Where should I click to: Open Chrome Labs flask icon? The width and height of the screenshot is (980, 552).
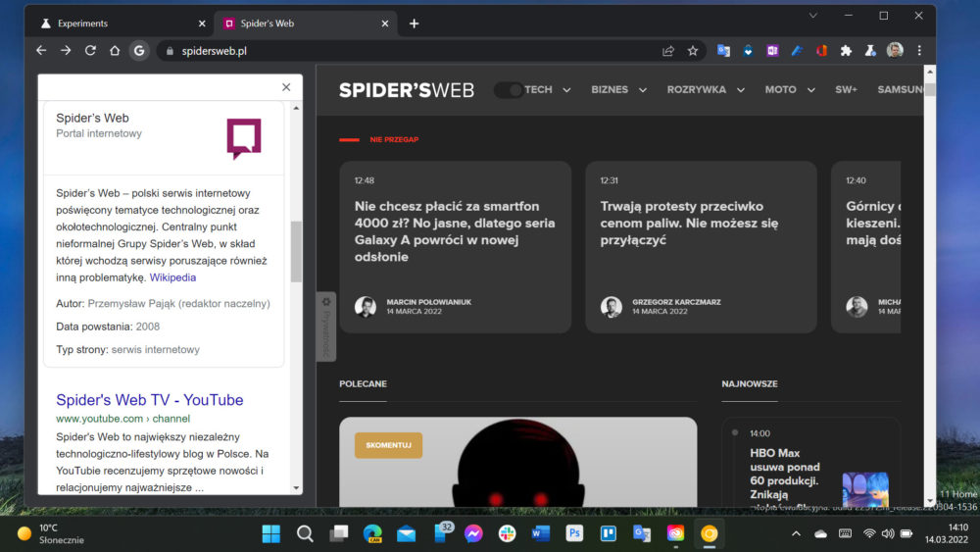pyautogui.click(x=870, y=51)
